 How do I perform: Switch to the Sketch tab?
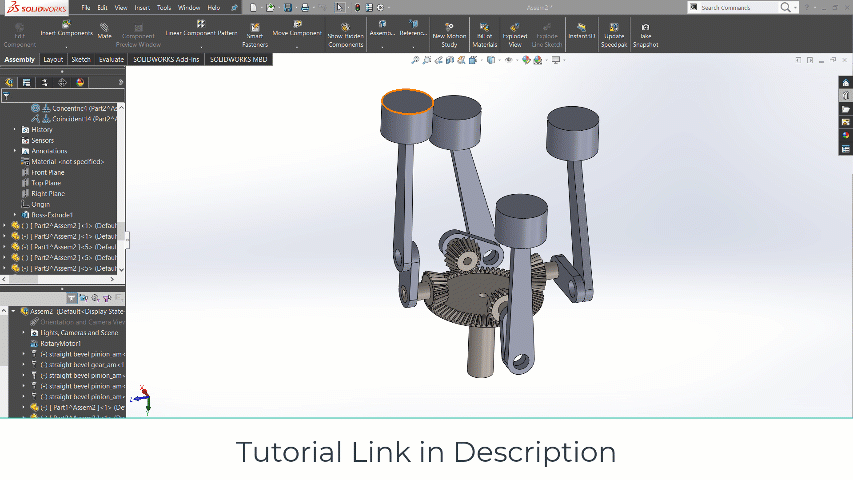pyautogui.click(x=81, y=59)
